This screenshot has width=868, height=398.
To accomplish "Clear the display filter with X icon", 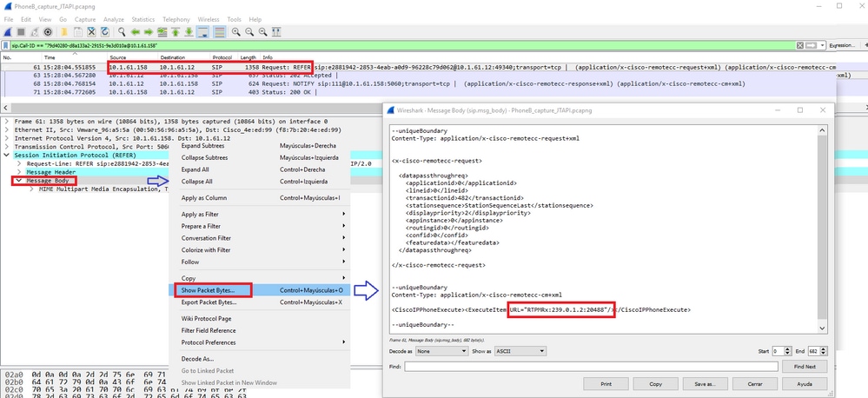I will [x=800, y=45].
